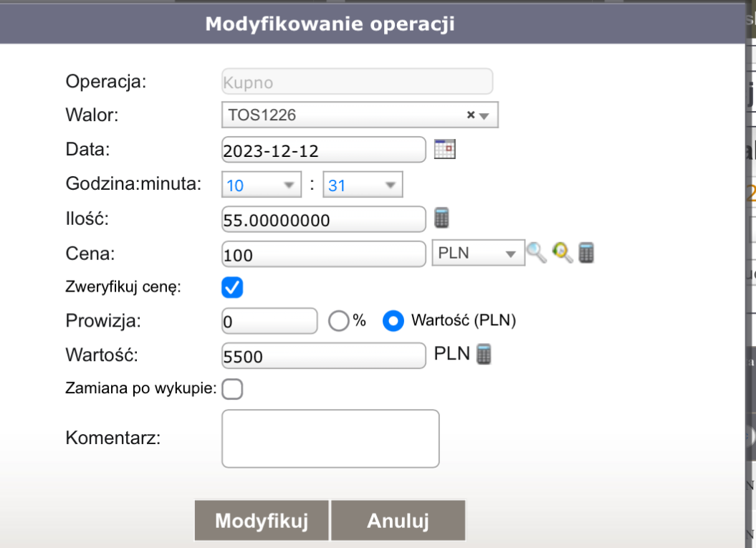Screen dimensions: 756x548
Task: Click the magnifying glass icon next to currency
Action: click(535, 252)
